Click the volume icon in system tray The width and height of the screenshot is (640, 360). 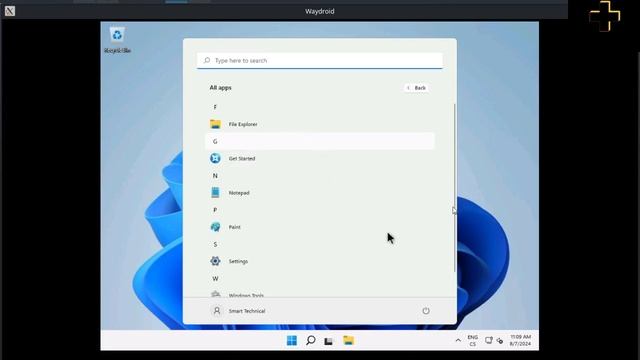pyautogui.click(x=500, y=341)
